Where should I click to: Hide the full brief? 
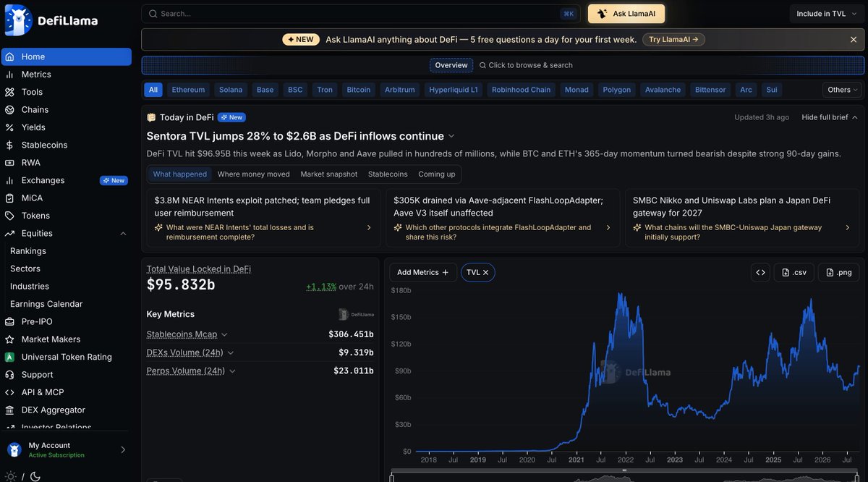(830, 117)
